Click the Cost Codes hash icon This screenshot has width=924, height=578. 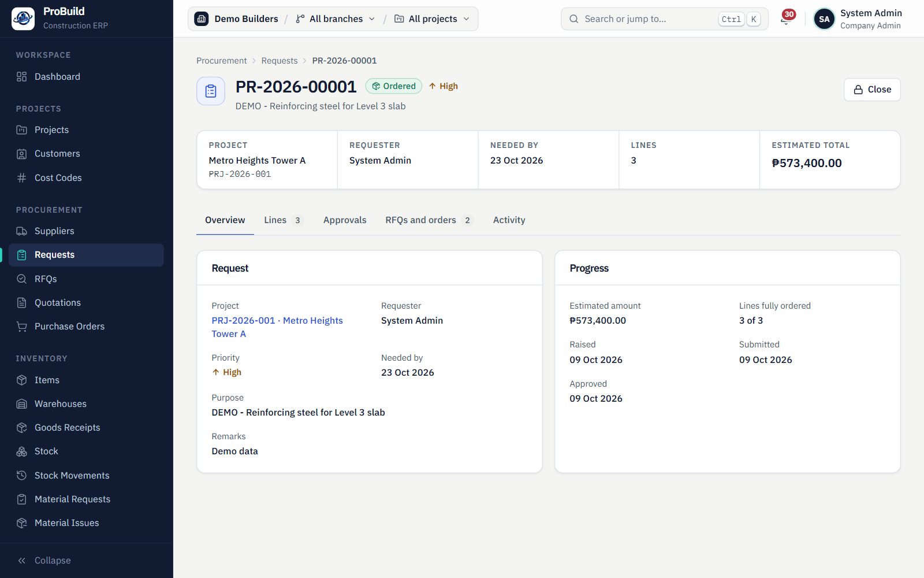tap(22, 177)
